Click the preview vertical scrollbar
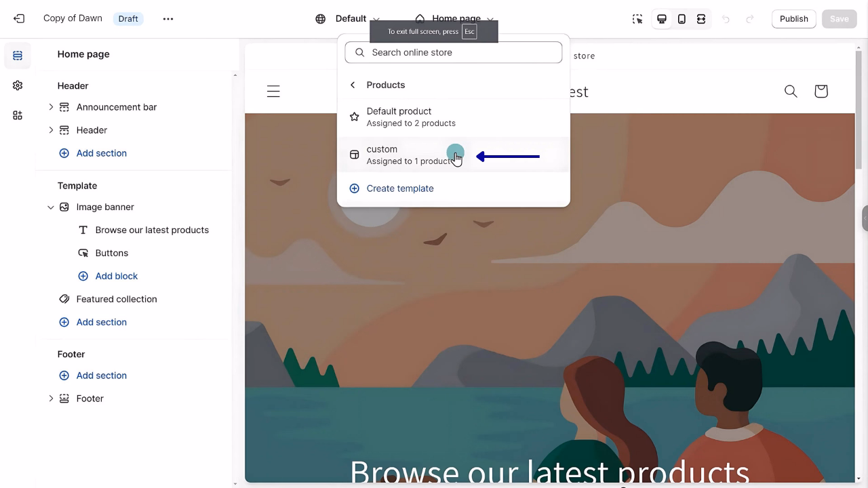This screenshot has height=488, width=868. 858,108
